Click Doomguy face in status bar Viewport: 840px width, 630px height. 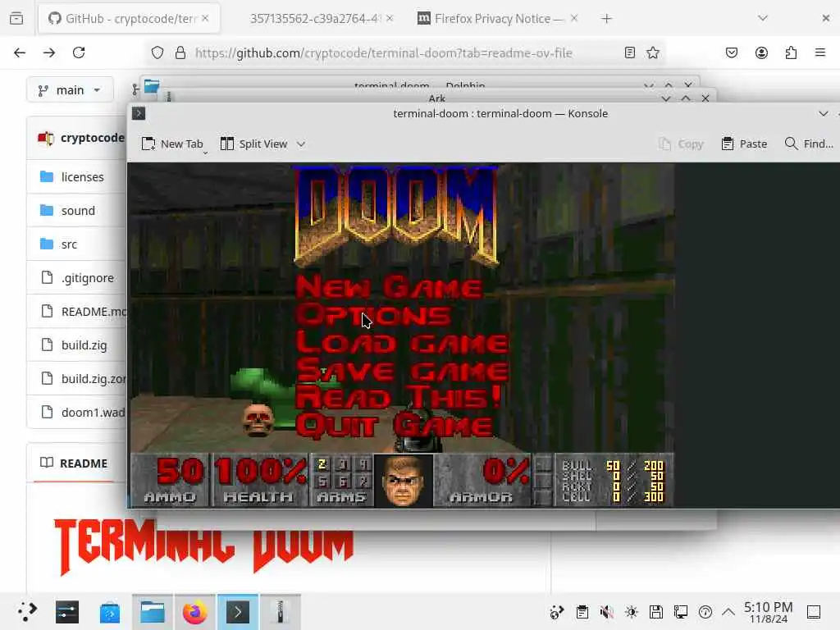click(x=404, y=481)
